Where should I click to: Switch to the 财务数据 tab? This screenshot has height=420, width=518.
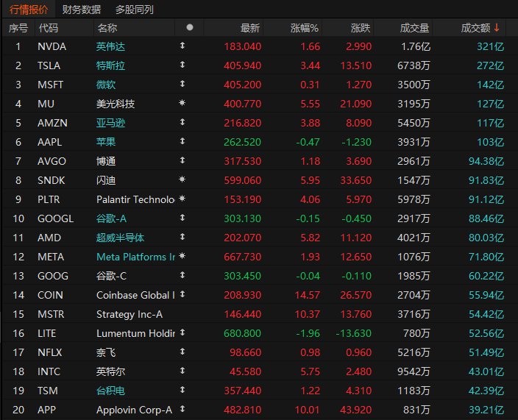point(82,10)
